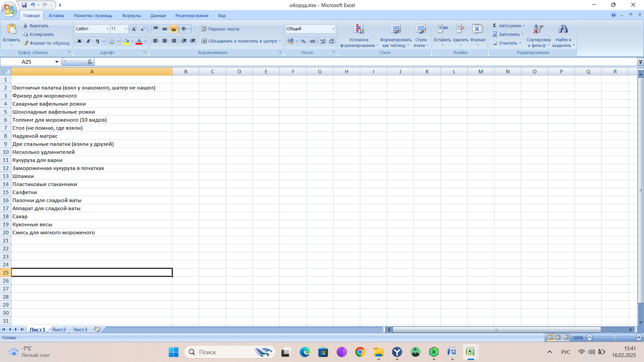Open the Calibri font name dropdown
Screen dimensions: 644x362
coord(107,29)
